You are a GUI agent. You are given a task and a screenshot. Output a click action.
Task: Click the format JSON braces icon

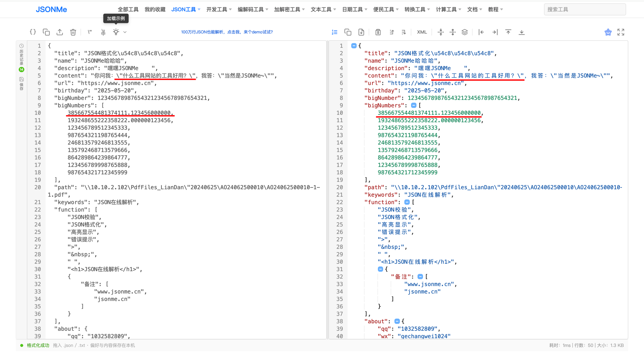(x=33, y=32)
